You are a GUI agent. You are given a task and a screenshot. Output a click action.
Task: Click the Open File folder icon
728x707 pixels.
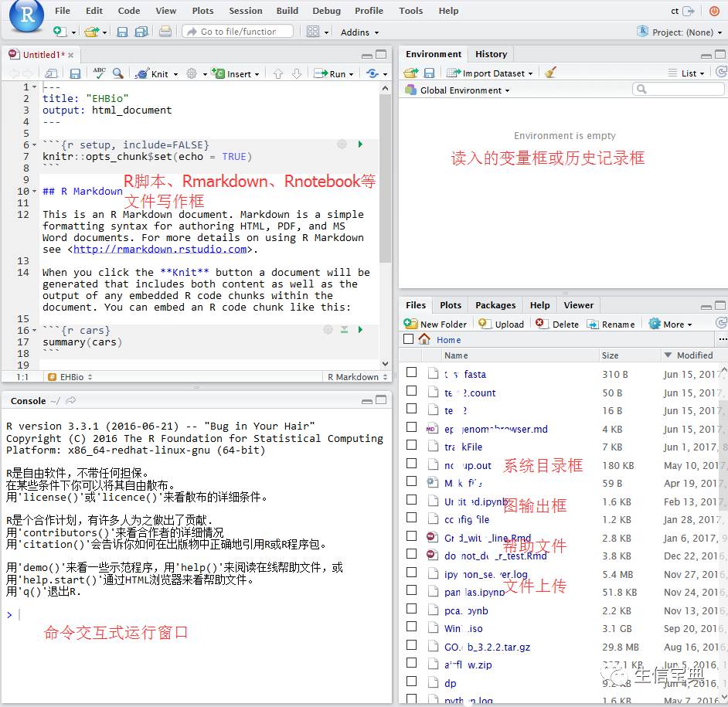(x=91, y=32)
